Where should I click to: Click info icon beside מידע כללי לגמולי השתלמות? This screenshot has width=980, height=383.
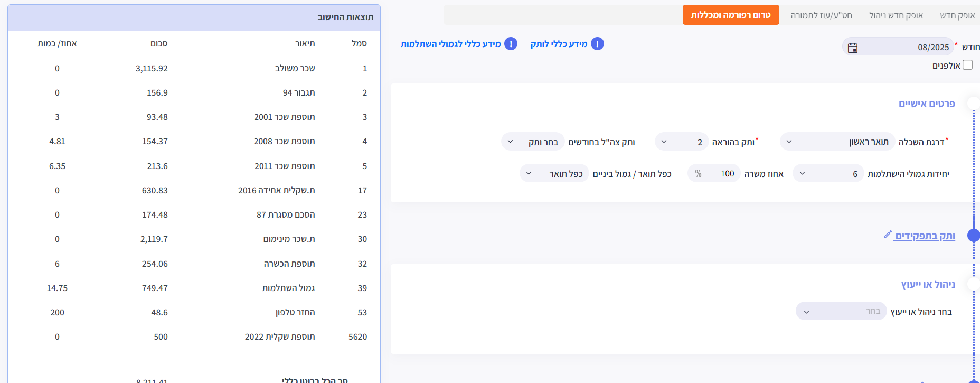click(x=511, y=44)
